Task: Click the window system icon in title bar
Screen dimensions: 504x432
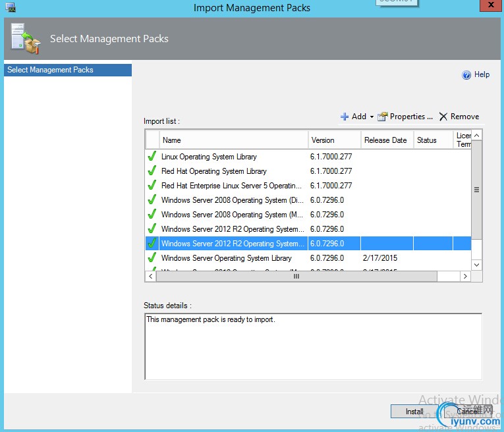Action: tap(11, 7)
